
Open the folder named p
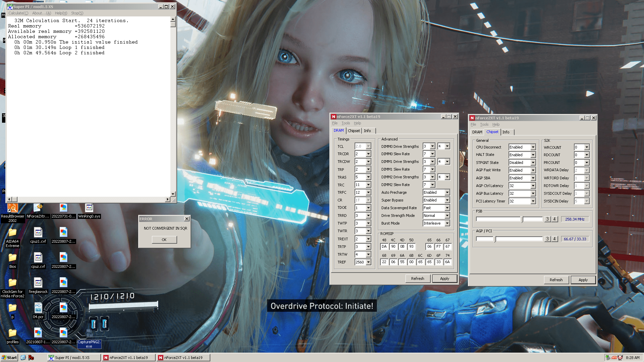point(12,311)
